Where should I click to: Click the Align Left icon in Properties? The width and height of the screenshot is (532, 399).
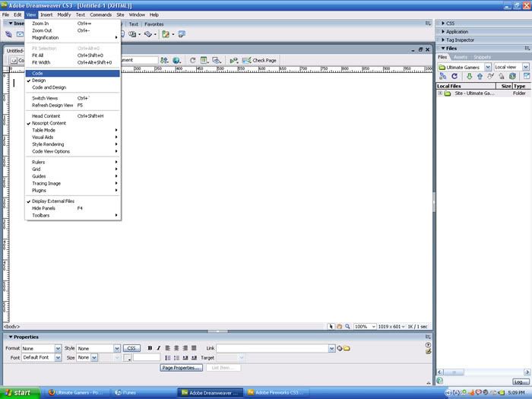[x=168, y=348]
